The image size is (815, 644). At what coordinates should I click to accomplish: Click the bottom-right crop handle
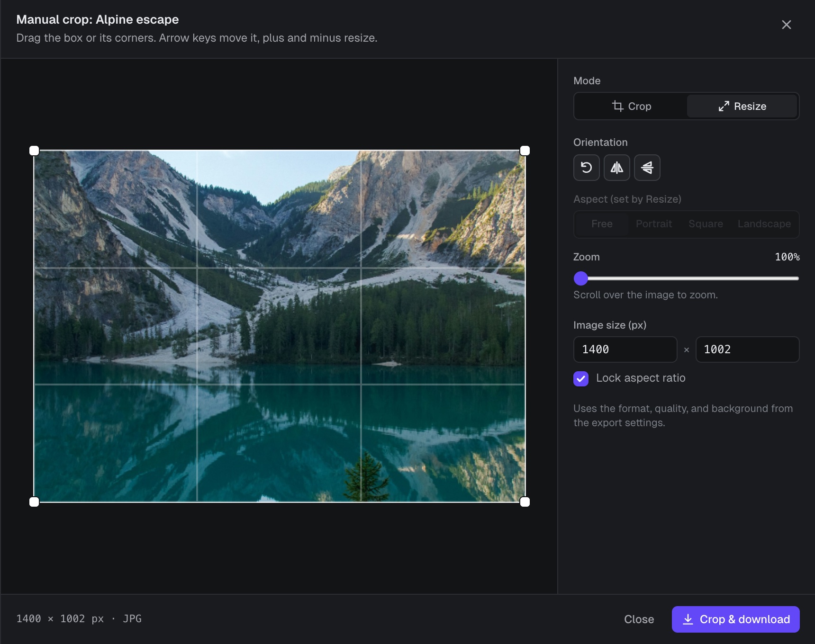[x=525, y=502]
